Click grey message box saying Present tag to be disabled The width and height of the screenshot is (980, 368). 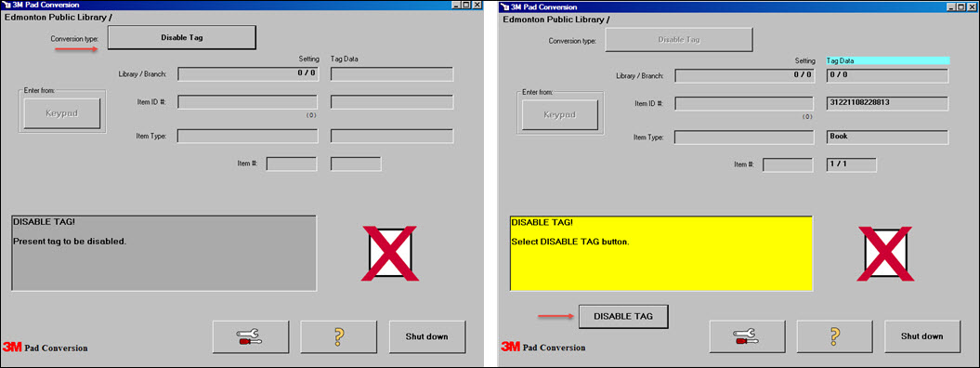[x=163, y=253]
